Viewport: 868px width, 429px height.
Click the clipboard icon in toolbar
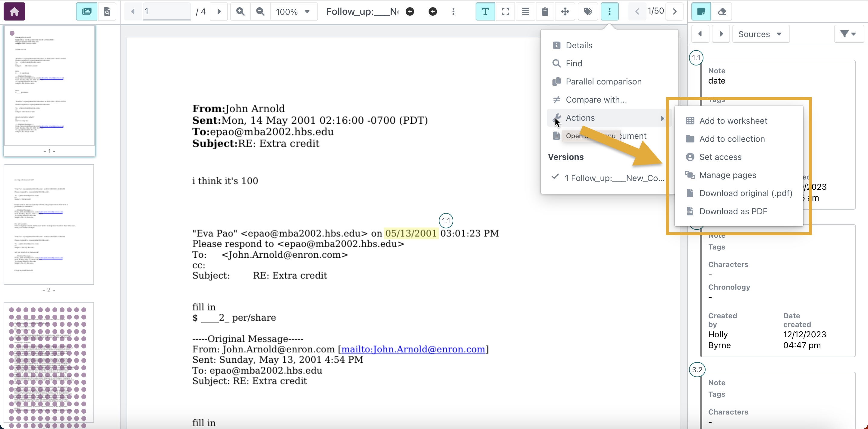[x=545, y=11]
